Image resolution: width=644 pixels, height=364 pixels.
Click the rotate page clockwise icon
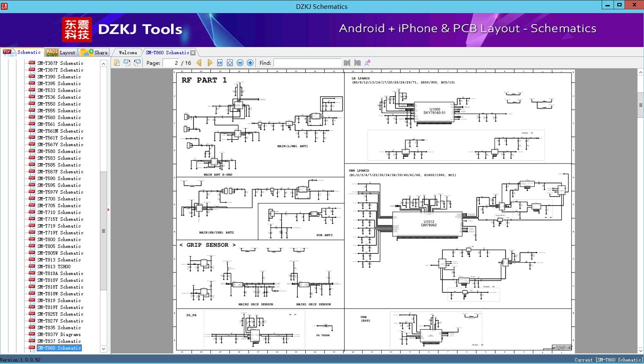[137, 63]
